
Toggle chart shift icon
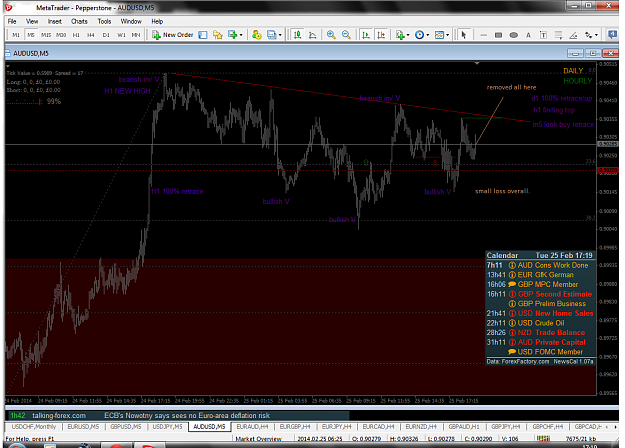point(381,35)
